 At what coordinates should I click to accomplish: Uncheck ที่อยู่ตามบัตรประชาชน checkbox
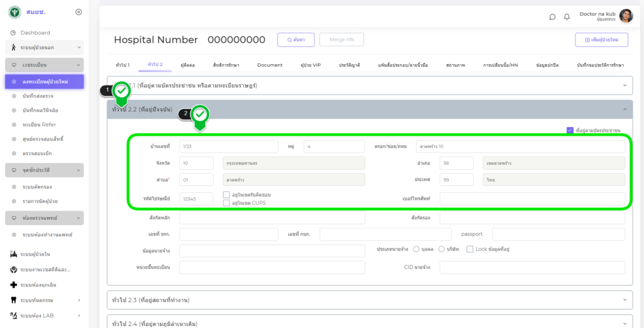coord(570,130)
